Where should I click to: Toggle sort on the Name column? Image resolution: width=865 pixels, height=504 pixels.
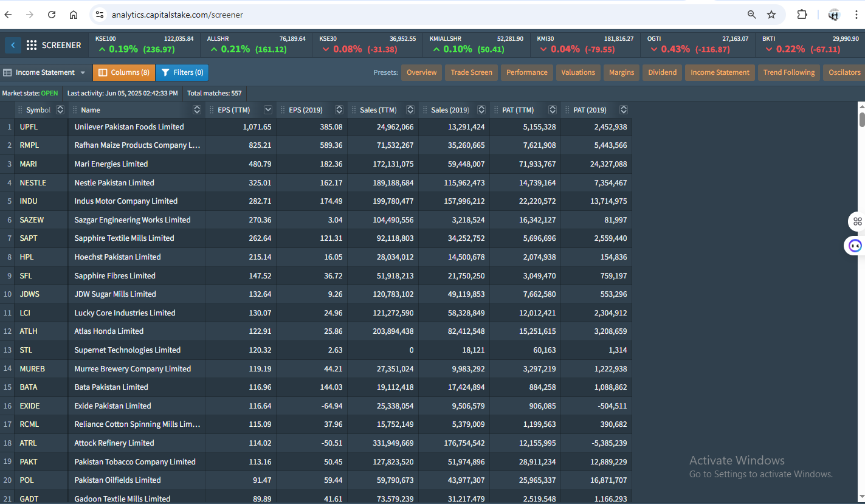pos(197,110)
